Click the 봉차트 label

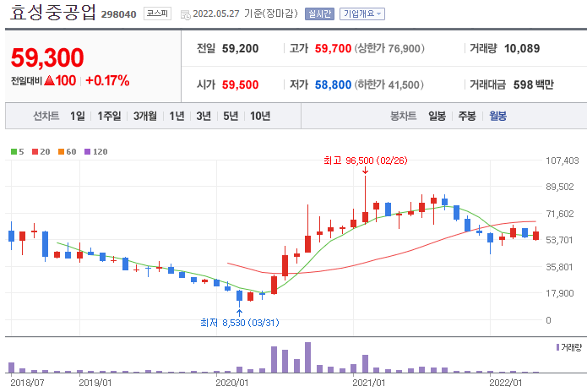[403, 116]
